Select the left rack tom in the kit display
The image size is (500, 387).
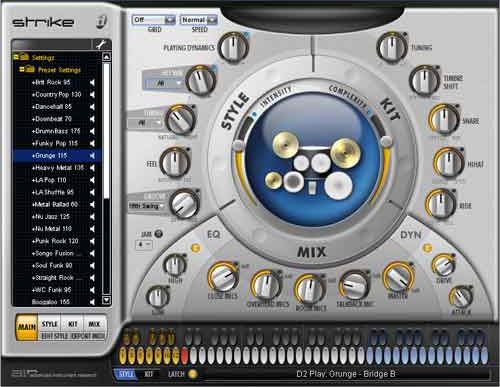(301, 163)
